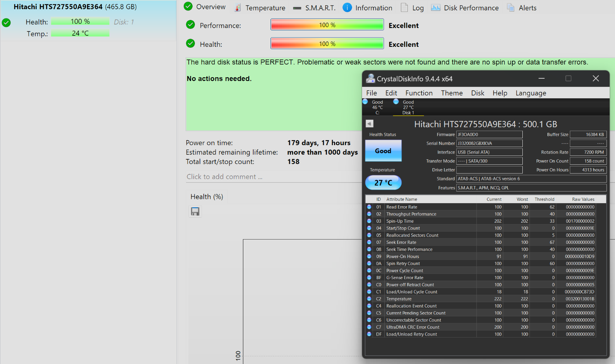Open CrystalDiskInfo Language menu

[531, 93]
